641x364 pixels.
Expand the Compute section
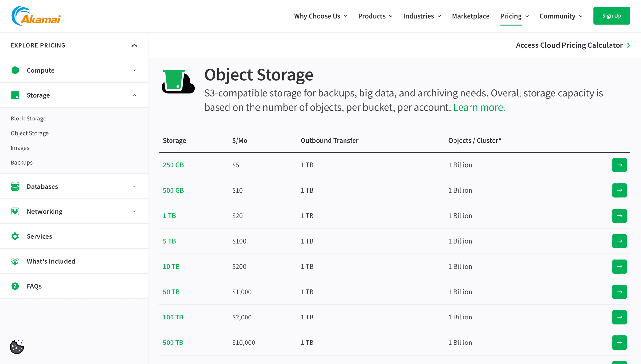[134, 70]
